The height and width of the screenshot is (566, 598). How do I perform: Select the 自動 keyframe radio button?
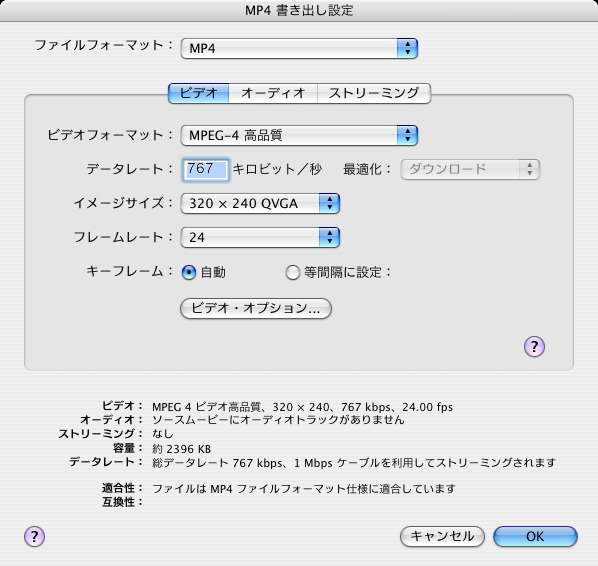189,273
